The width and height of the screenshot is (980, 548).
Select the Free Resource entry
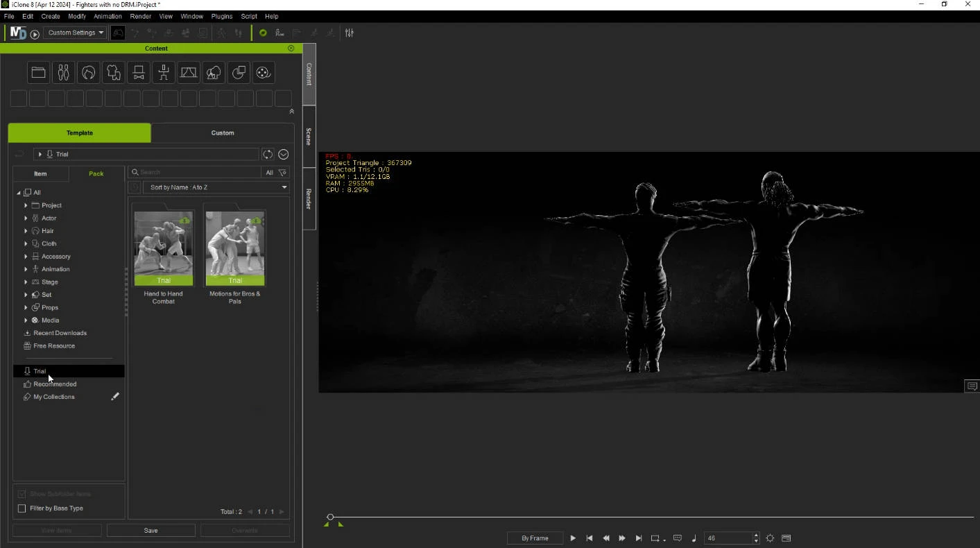click(53, 345)
